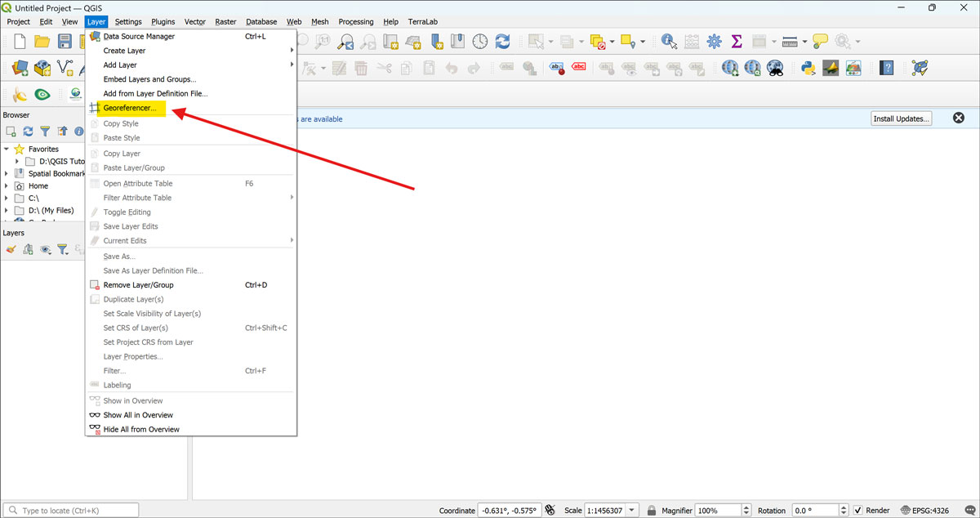The height and width of the screenshot is (518, 980).
Task: Click the Refresh map icon
Action: (x=502, y=41)
